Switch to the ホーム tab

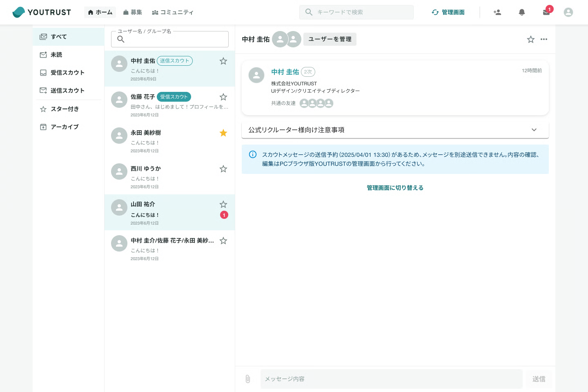coord(100,12)
